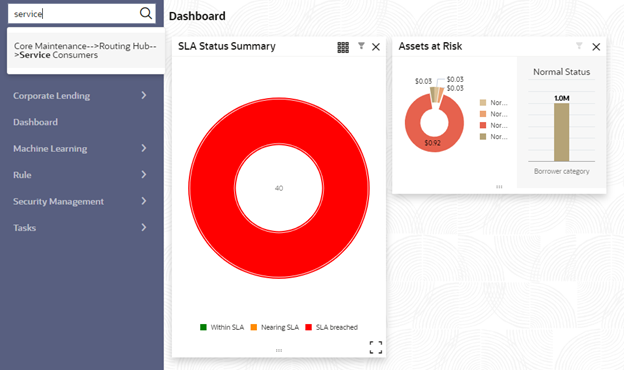Select the Service Consumers search result
624x370 pixels.
point(86,51)
